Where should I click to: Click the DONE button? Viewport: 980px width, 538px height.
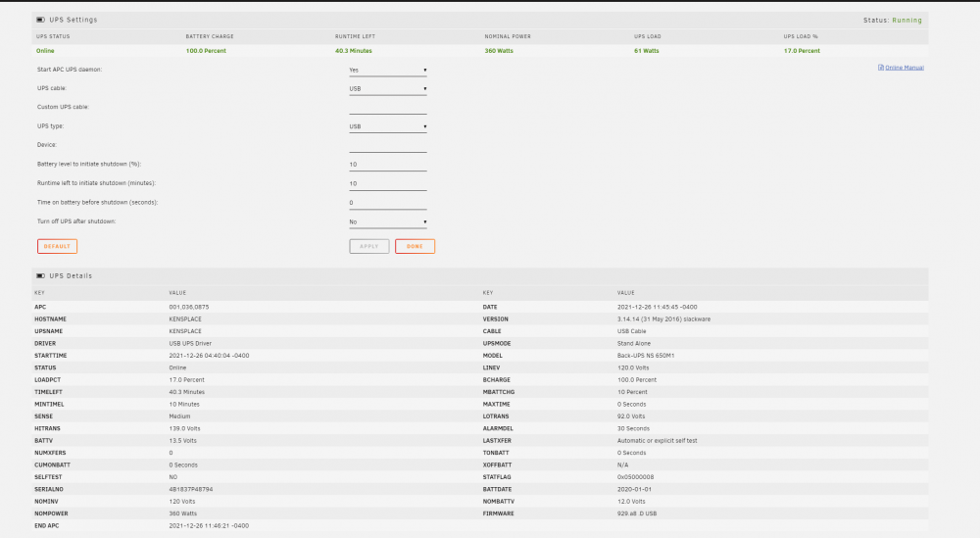tap(415, 246)
